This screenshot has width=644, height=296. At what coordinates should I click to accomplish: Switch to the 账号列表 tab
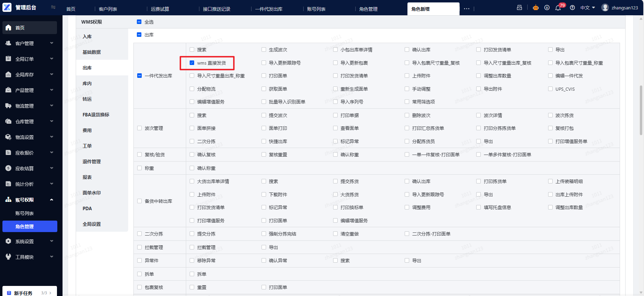316,9
